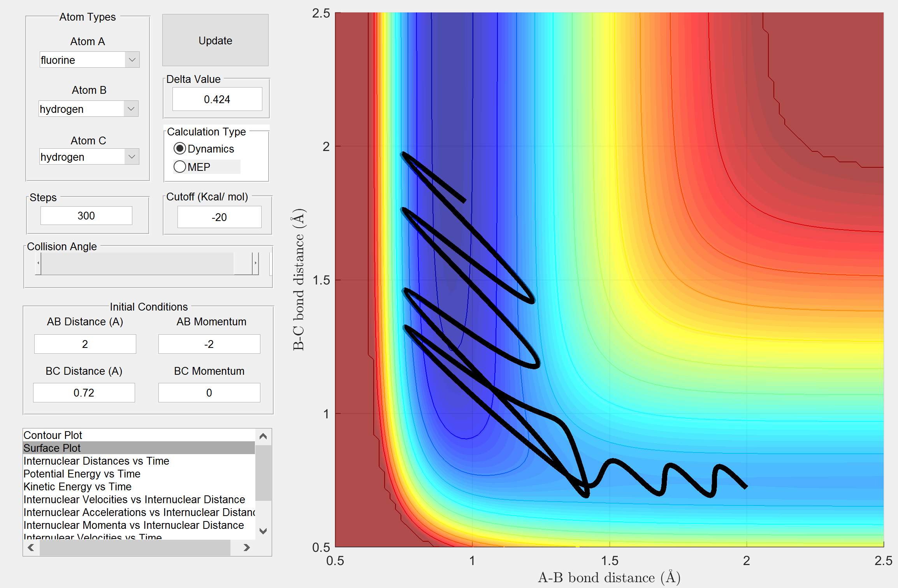Click the list's right horizontal scroll arrow
Screen dimensions: 898x588
tap(246, 548)
